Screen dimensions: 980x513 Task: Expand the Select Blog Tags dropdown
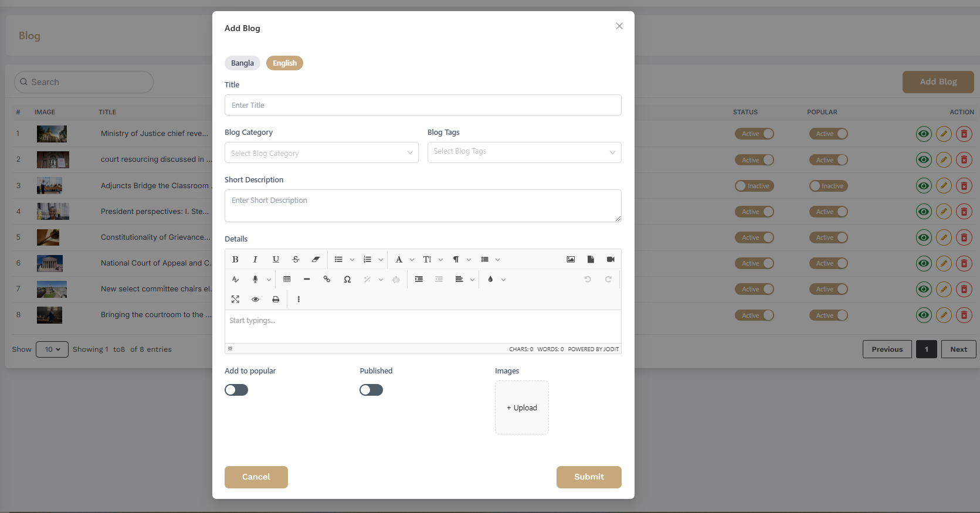(x=524, y=152)
